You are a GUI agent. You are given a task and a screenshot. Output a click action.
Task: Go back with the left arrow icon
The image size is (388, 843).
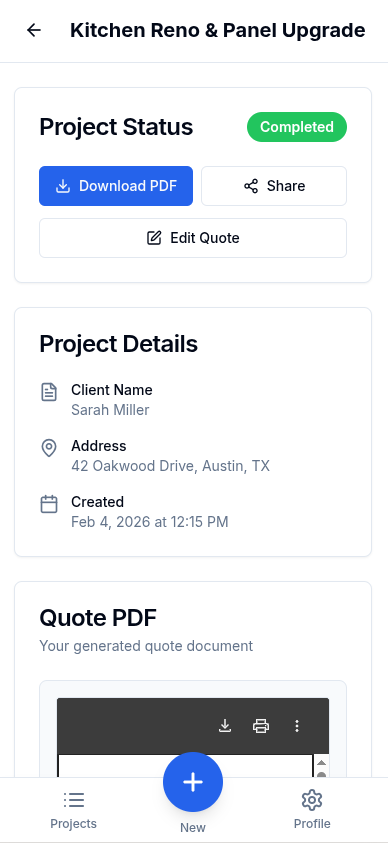(x=34, y=30)
